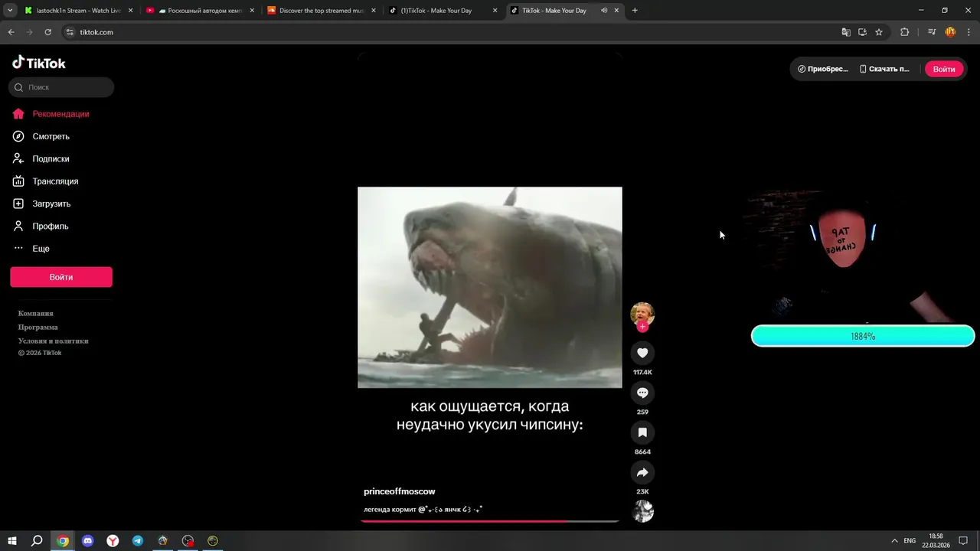Click the red Войти button in the sidebar

(x=61, y=277)
